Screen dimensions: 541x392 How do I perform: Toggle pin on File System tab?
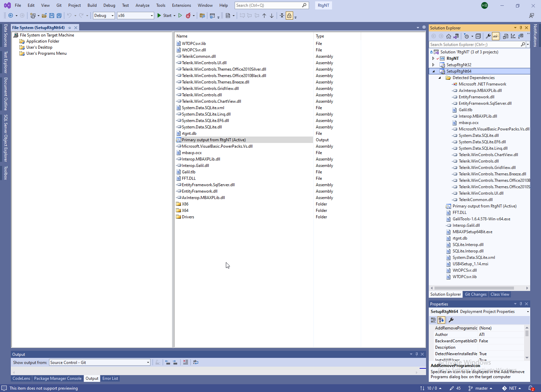pyautogui.click(x=70, y=28)
